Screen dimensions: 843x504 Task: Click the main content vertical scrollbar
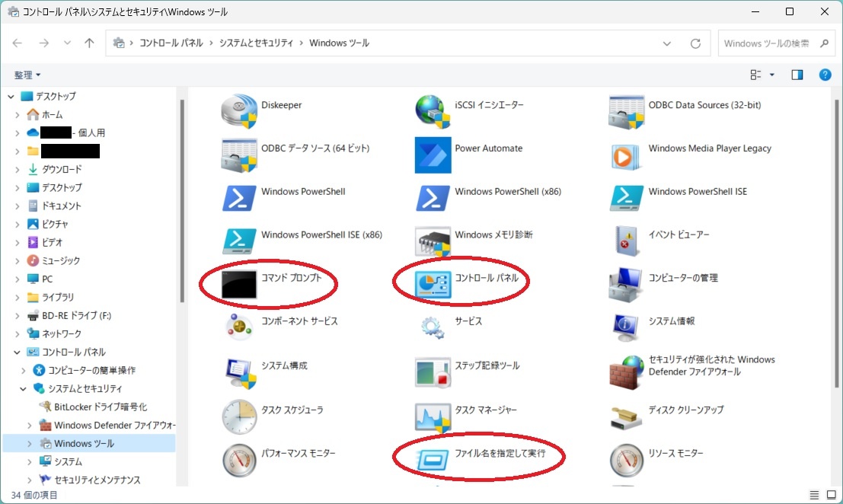click(836, 243)
